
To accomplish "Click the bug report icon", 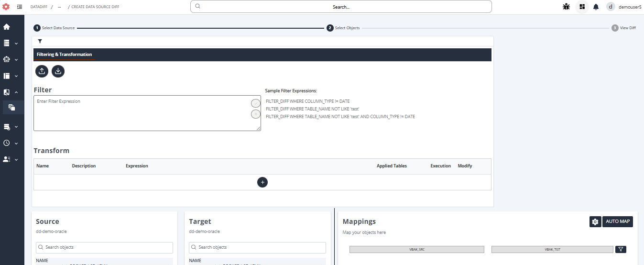I will point(566,7).
